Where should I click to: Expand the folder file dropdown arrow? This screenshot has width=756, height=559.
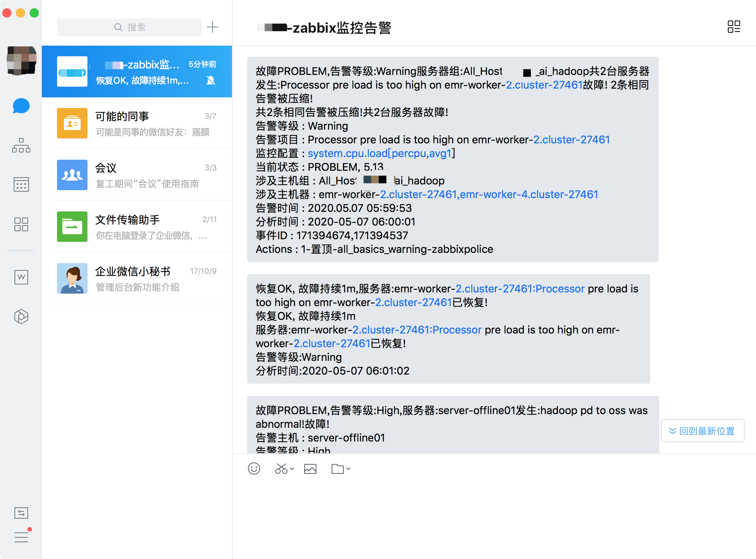[x=348, y=469]
